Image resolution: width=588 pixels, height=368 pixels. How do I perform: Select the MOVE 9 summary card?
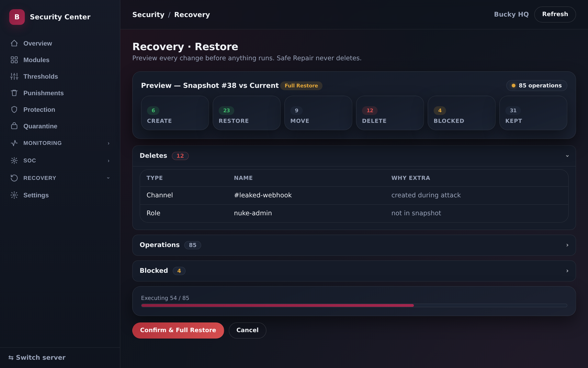[x=318, y=113]
